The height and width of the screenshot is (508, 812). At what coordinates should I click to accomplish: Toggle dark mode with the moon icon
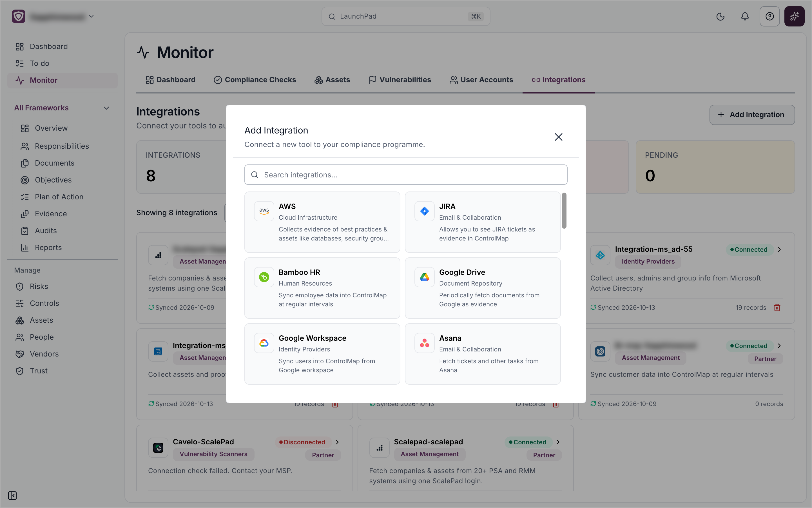point(720,16)
